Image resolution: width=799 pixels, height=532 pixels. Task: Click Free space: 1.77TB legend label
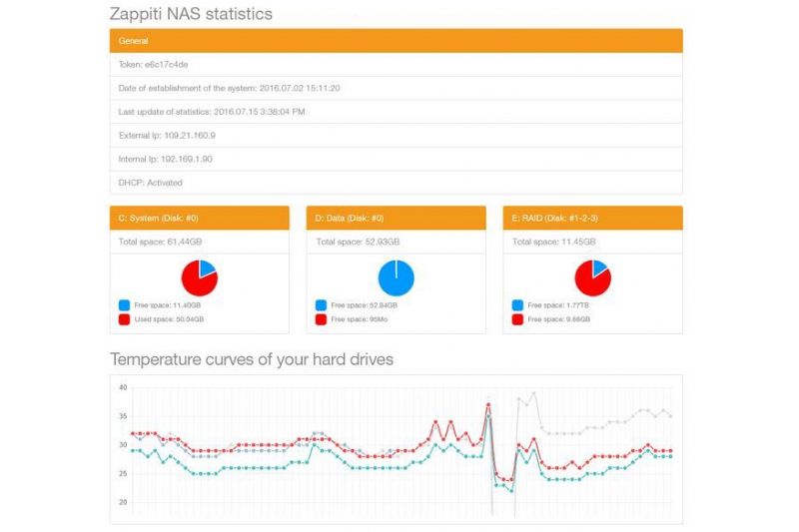pos(558,305)
